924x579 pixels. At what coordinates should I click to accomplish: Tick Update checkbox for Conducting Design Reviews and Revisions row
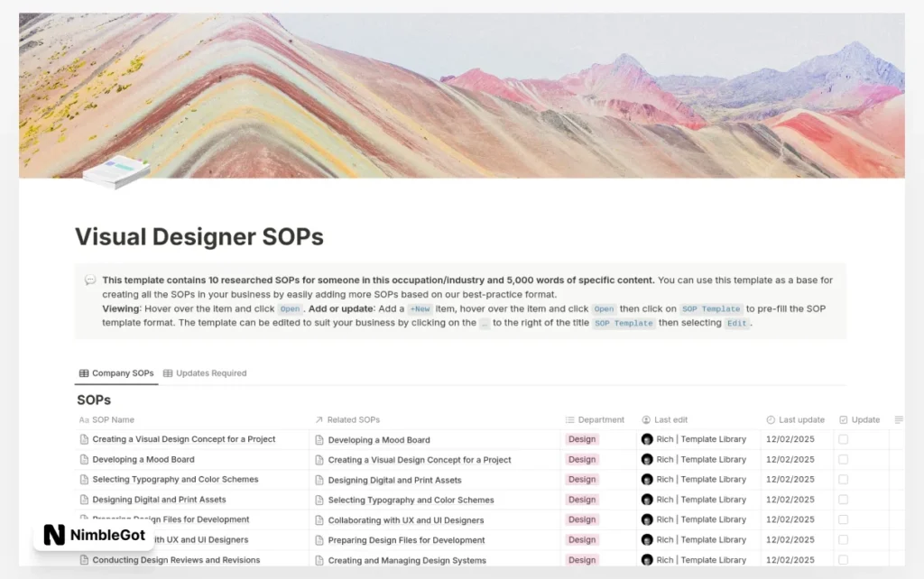(844, 559)
